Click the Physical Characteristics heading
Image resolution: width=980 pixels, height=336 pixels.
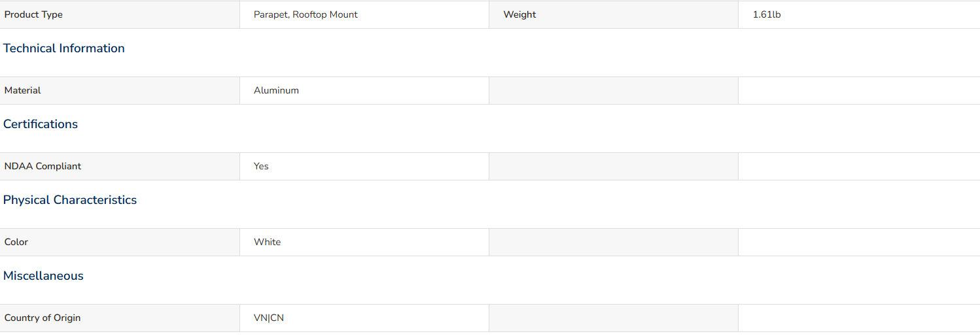click(70, 200)
